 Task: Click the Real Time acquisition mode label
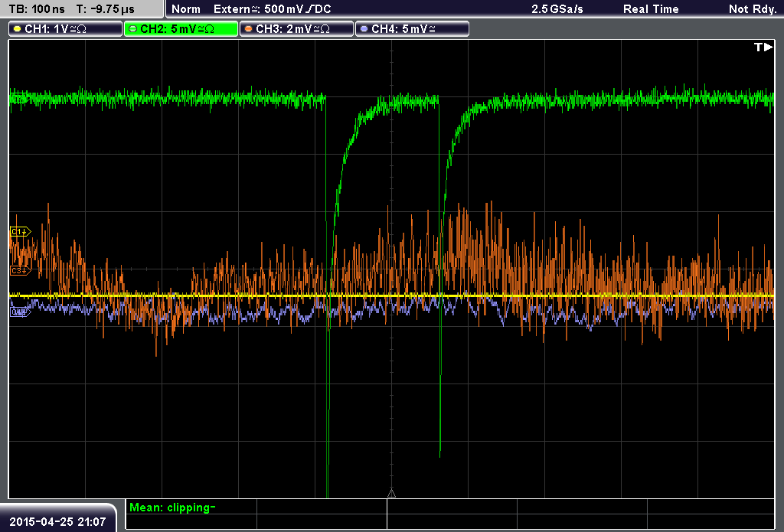(x=651, y=9)
